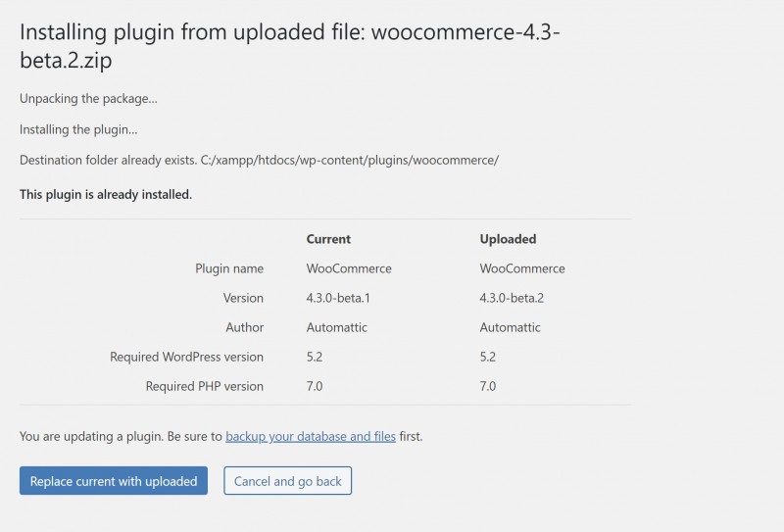Click the current version 4.3.0-beta.1 value
This screenshot has width=784, height=532.
(338, 298)
